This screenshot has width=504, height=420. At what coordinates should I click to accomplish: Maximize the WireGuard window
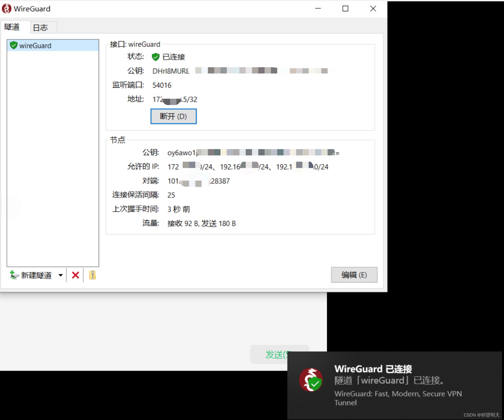(x=345, y=9)
